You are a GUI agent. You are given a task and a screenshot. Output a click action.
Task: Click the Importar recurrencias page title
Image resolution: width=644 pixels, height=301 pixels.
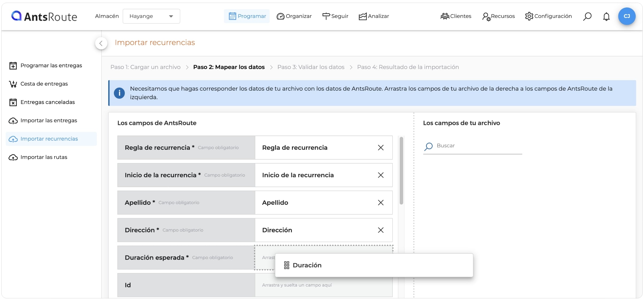[x=155, y=43]
